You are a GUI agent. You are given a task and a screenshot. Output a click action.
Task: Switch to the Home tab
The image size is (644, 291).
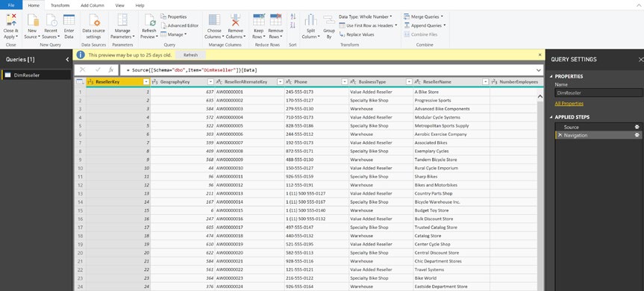click(x=34, y=5)
